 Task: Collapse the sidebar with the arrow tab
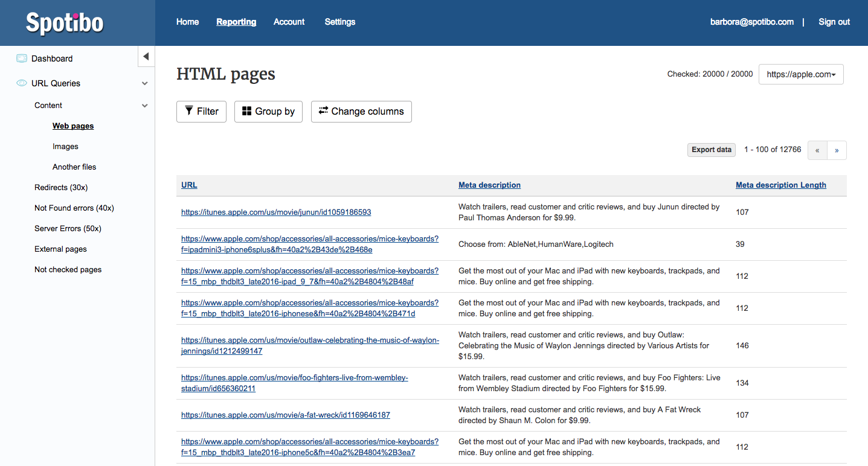[146, 57]
